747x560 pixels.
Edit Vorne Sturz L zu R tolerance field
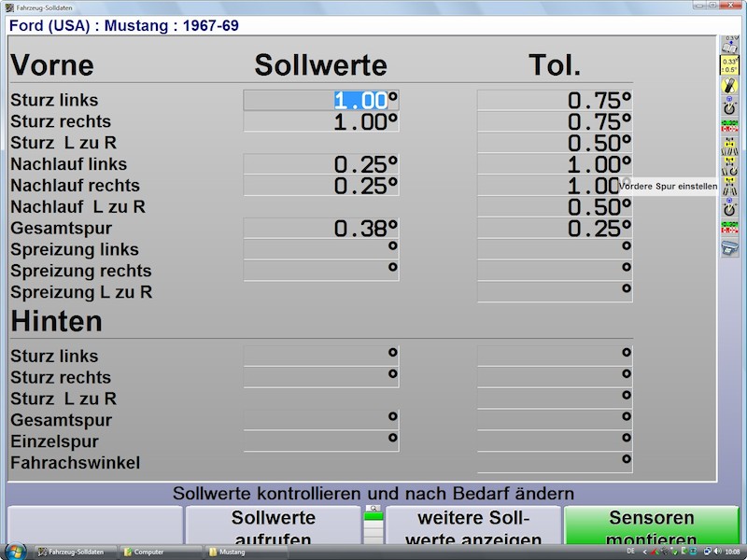[555, 143]
